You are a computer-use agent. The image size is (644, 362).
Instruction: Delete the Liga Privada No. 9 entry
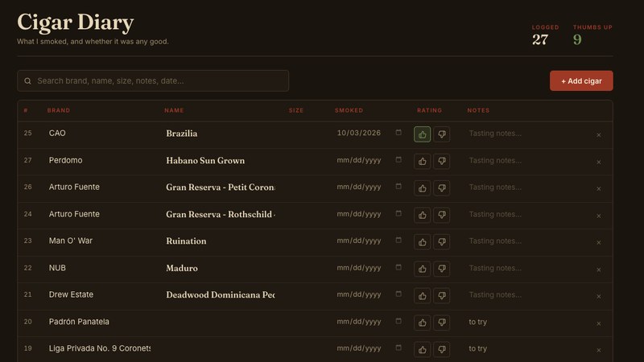point(598,350)
